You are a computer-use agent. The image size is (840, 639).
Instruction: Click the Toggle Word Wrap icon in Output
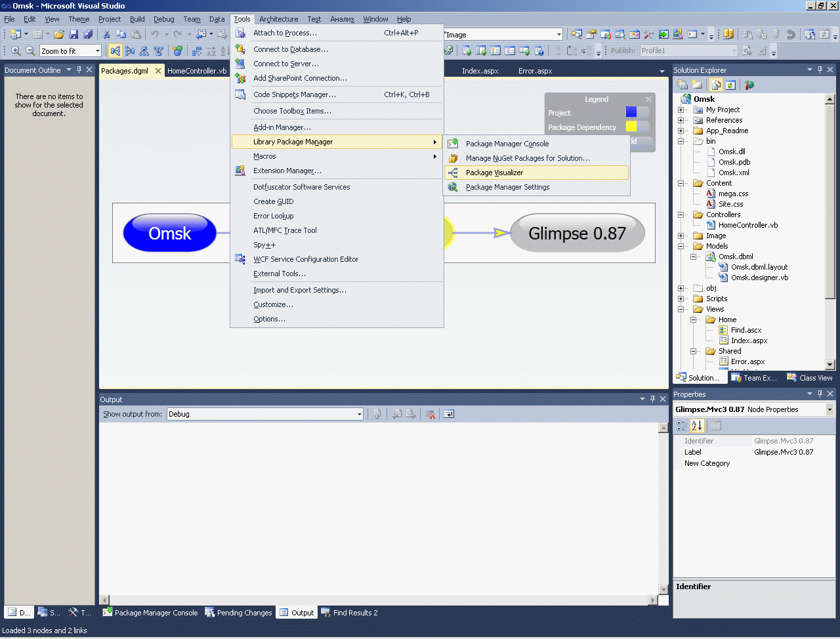click(x=449, y=414)
